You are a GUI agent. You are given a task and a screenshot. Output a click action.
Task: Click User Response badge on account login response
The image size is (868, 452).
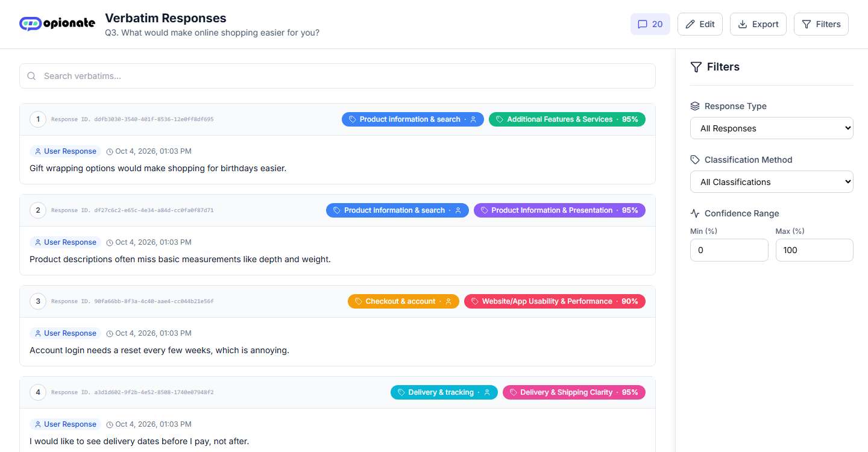coord(65,333)
